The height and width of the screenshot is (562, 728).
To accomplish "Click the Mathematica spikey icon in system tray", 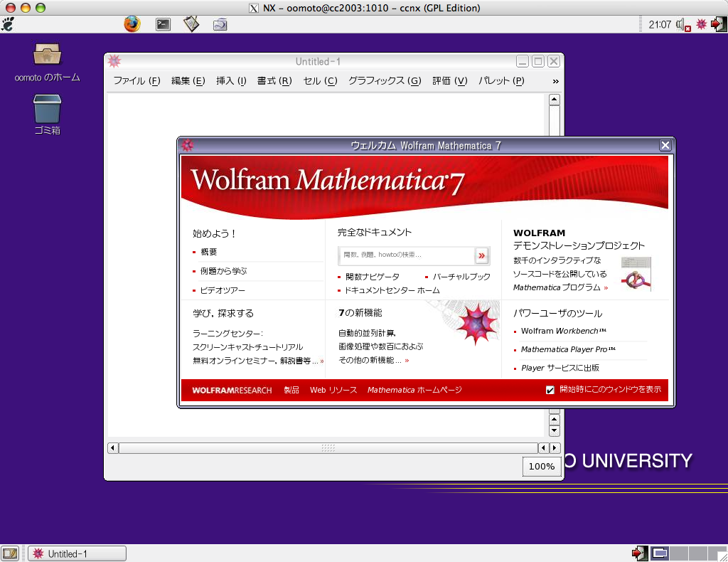I will pyautogui.click(x=701, y=24).
